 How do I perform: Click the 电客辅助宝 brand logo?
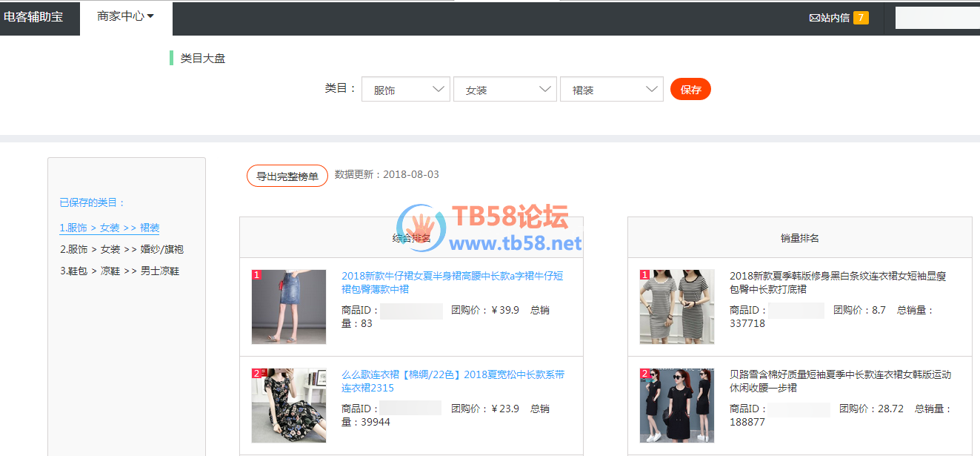[33, 16]
